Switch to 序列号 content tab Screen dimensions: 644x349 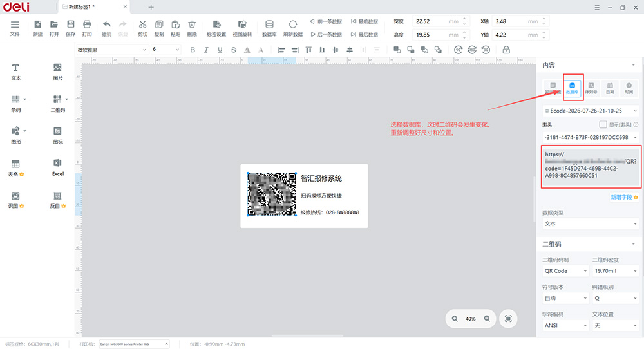[591, 88]
